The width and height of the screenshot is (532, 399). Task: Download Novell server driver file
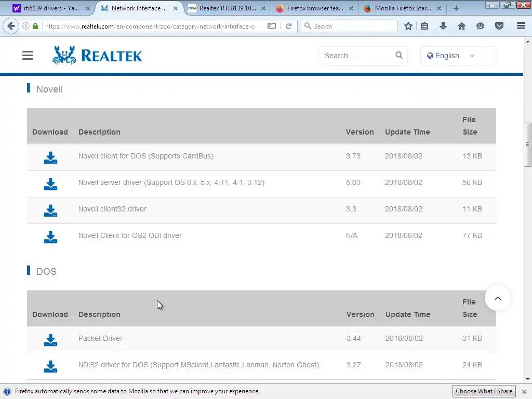point(50,184)
